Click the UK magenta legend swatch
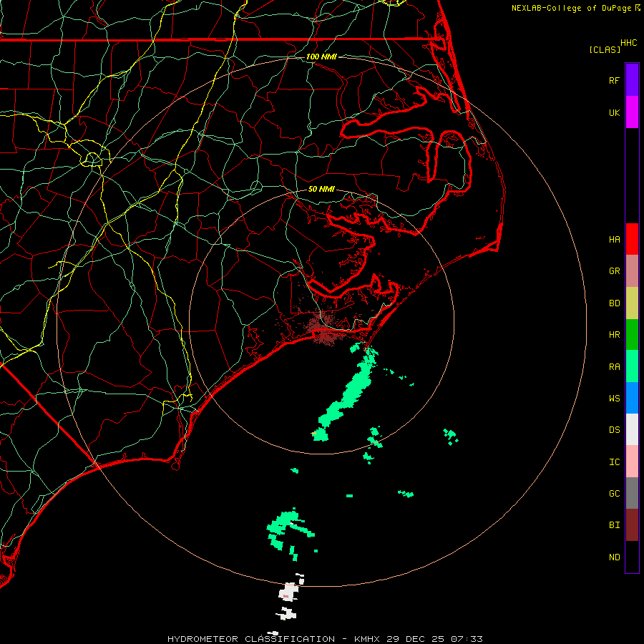Viewport: 644px width, 644px height. (632, 112)
